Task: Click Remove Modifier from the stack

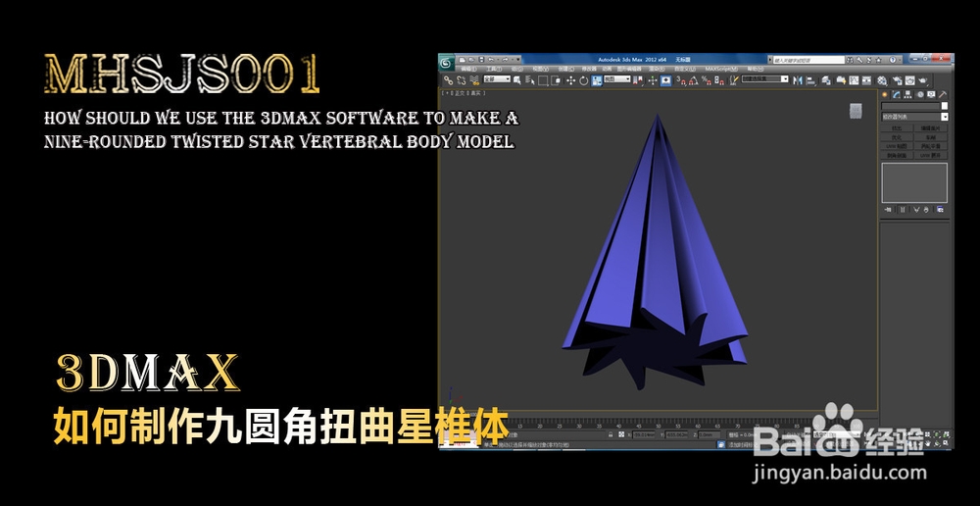Action: 926,210
